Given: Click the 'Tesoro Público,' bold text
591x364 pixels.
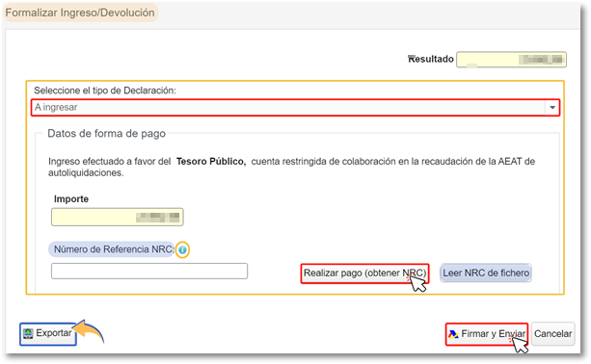Looking at the screenshot, I should pos(211,162).
